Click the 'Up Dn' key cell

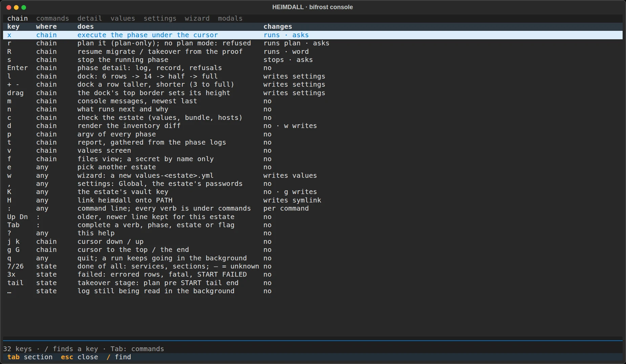18,217
